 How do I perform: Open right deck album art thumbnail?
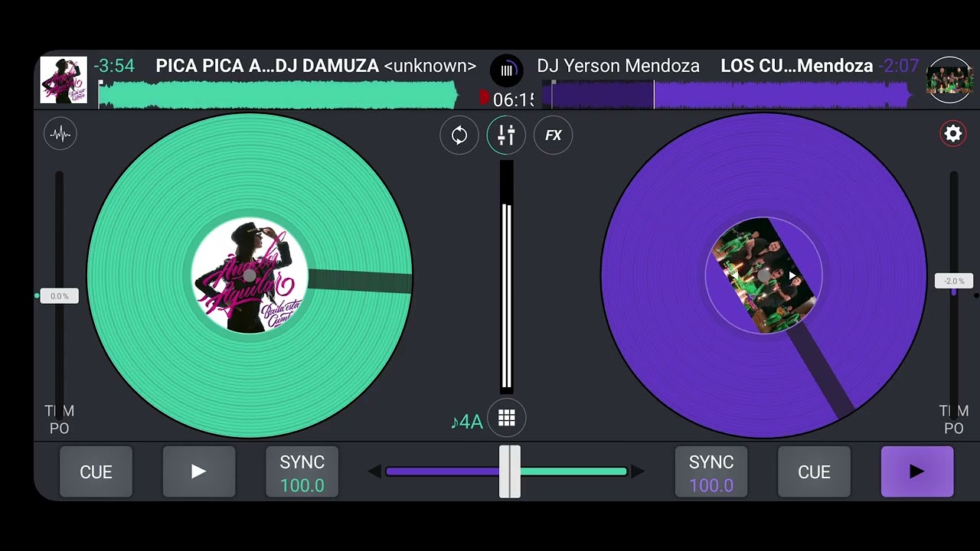[950, 80]
